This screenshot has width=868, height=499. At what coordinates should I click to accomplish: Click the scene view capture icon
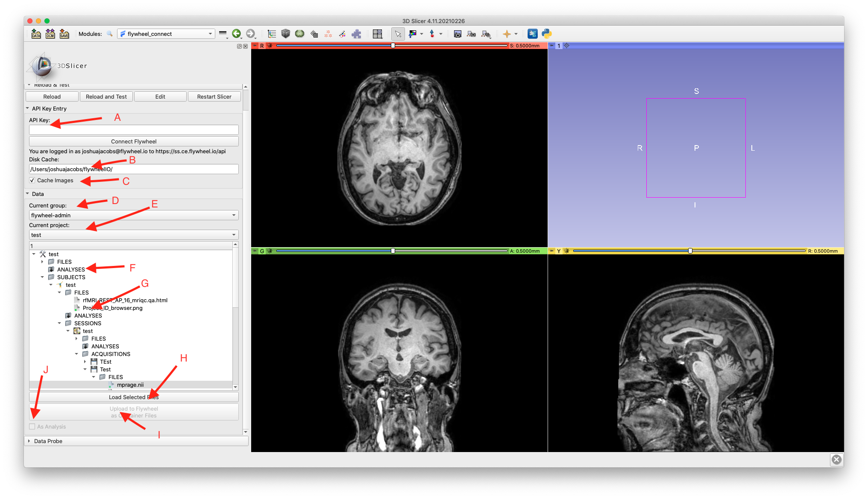tap(472, 34)
